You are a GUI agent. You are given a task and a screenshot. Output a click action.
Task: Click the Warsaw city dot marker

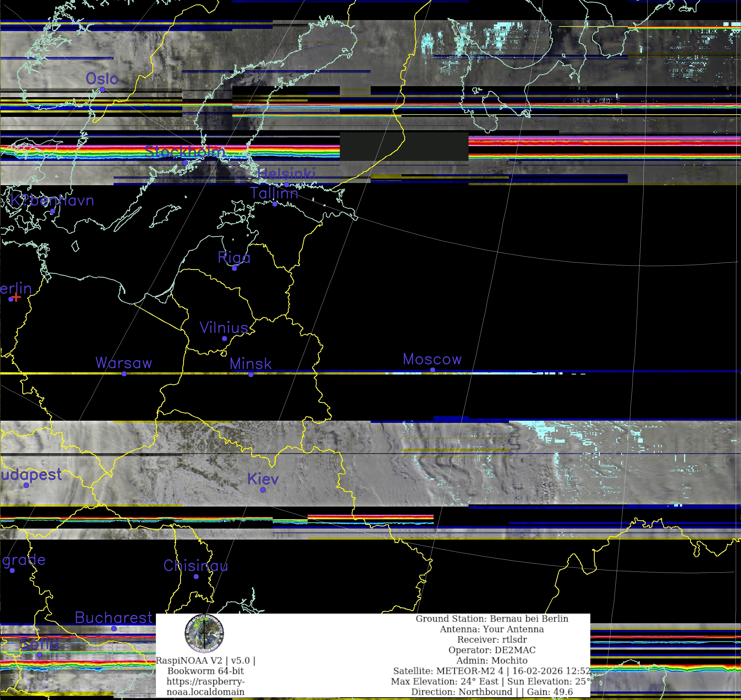(x=124, y=374)
